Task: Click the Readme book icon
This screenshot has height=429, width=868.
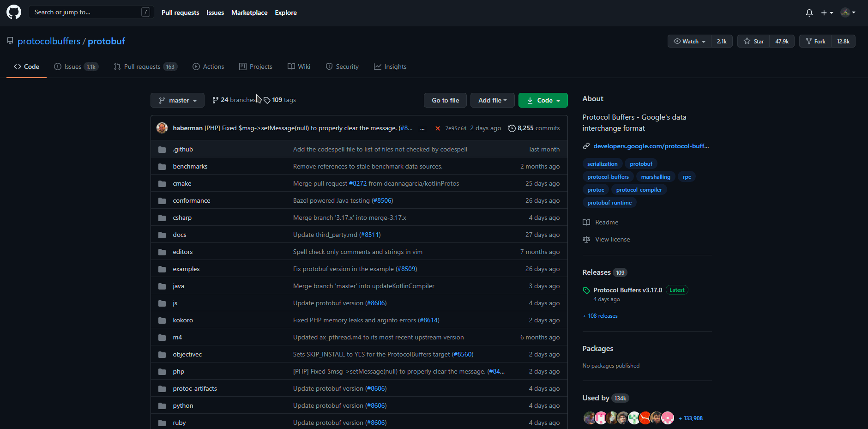Action: (586, 222)
